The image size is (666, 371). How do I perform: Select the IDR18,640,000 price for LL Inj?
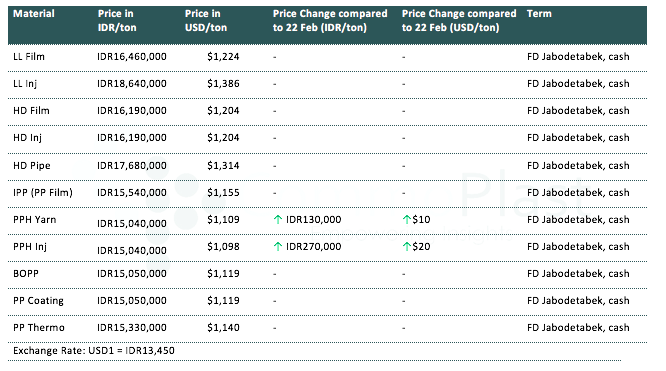(x=132, y=84)
